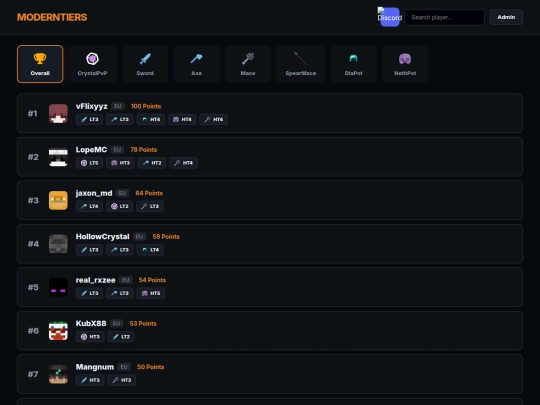Switch to the CrystalPvP tab
The height and width of the screenshot is (405, 540).
click(92, 64)
